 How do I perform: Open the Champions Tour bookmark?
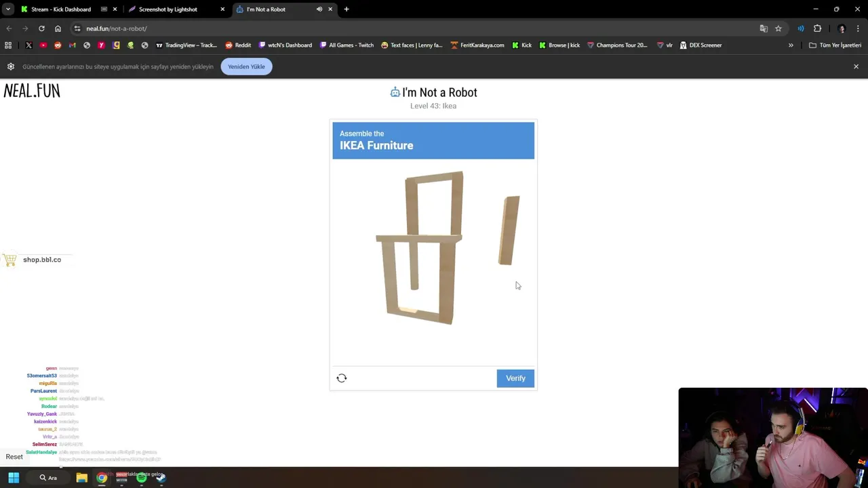click(617, 45)
